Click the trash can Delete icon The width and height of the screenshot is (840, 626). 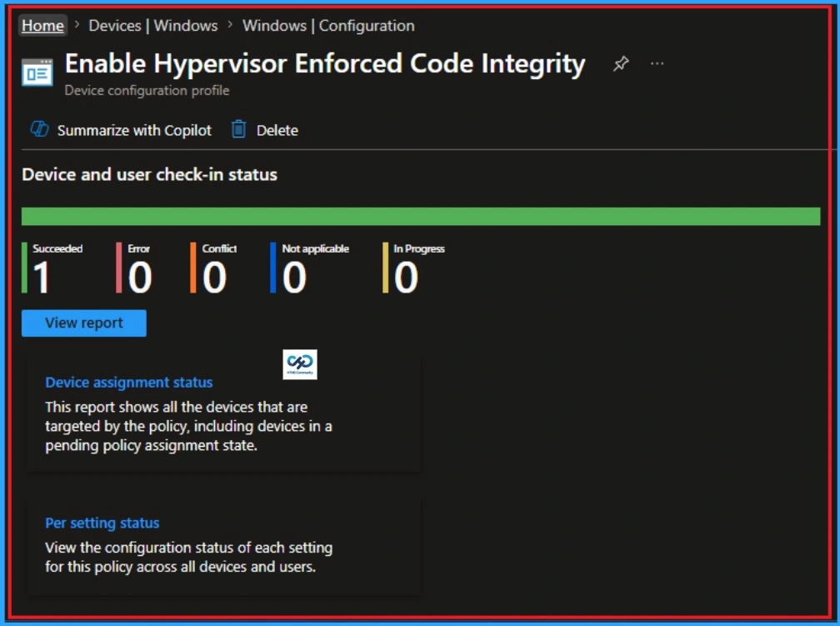[239, 129]
